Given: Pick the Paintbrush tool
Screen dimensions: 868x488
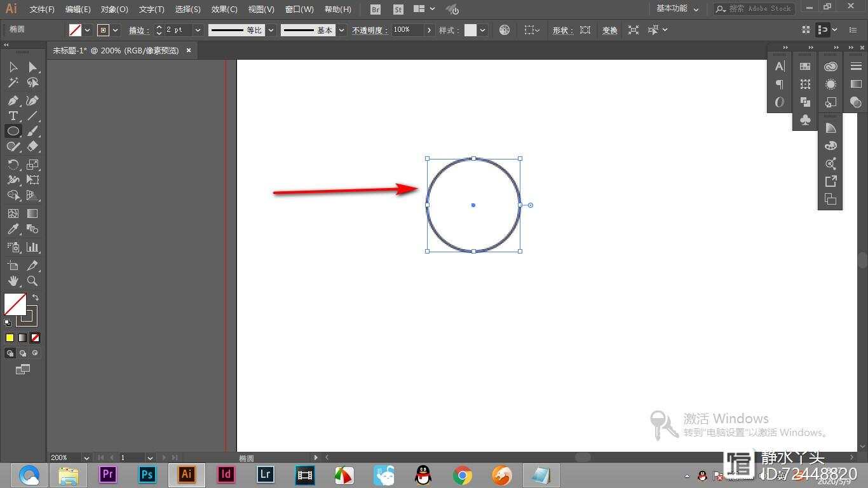Looking at the screenshot, I should [32, 131].
